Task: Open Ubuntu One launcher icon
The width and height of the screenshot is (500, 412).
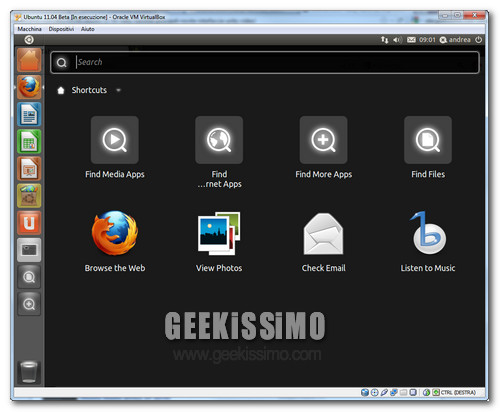Action: [x=29, y=223]
